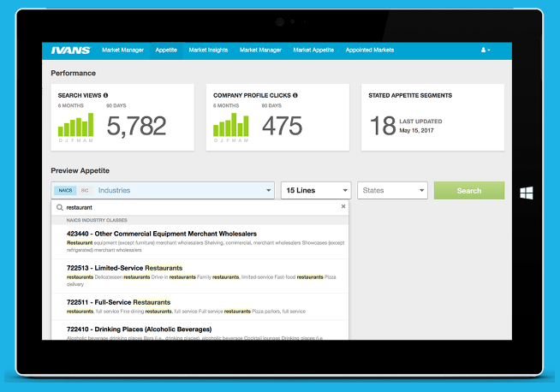Screen dimensions: 560x392
Task: Open the user account menu icon
Action: [486, 50]
